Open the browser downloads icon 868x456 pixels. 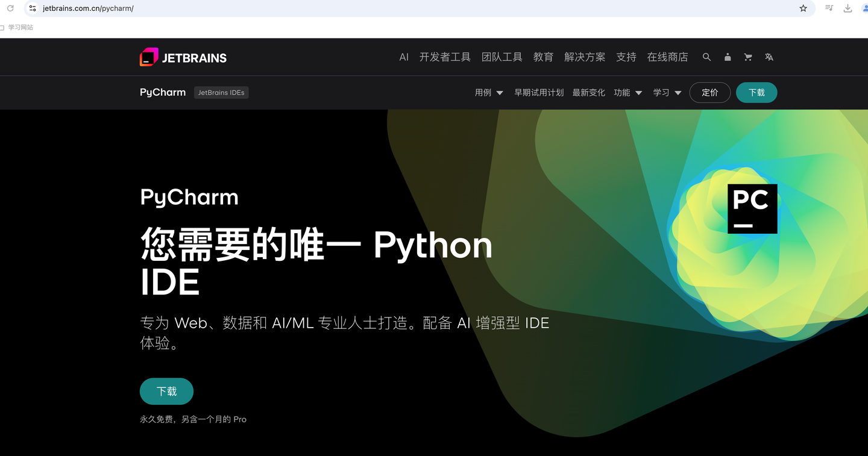tap(848, 8)
